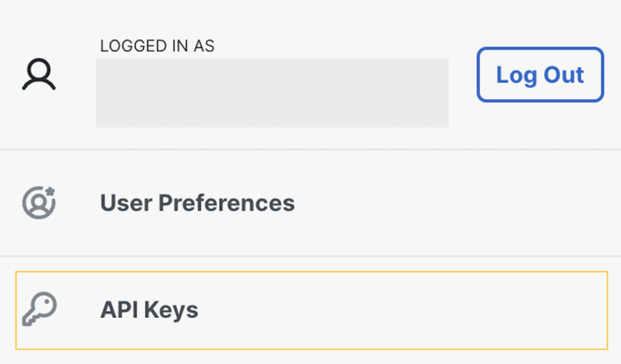The width and height of the screenshot is (621, 364).
Task: Click the star badge on preferences icon
Action: (50, 192)
